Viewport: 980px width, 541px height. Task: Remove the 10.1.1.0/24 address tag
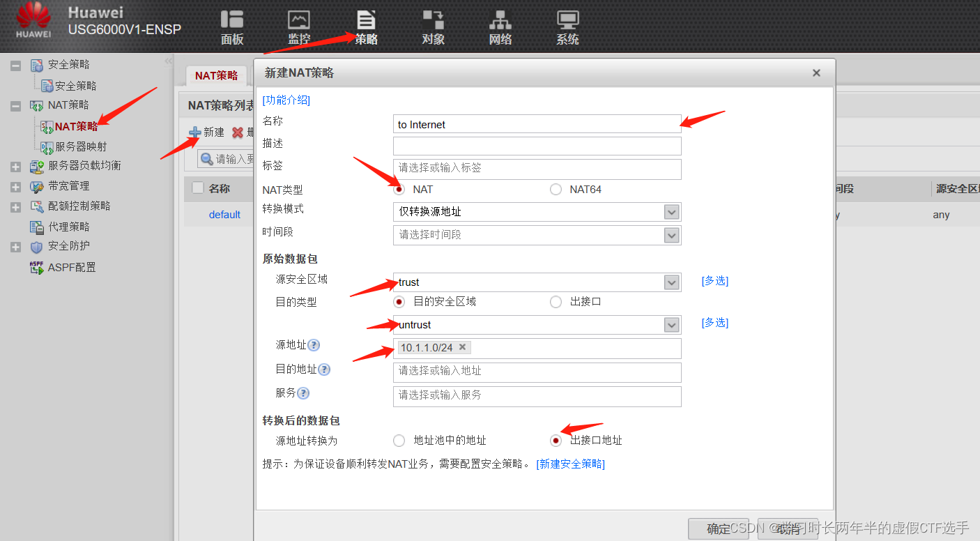pos(462,347)
